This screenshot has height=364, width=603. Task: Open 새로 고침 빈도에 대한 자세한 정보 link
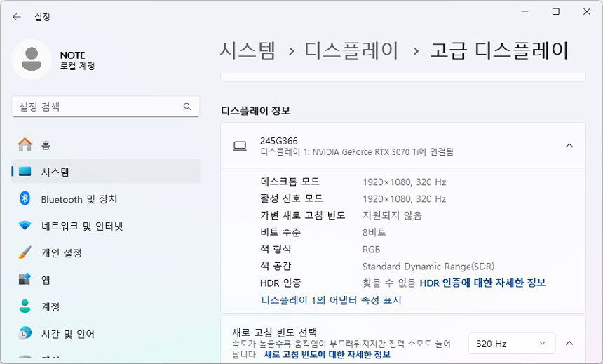pyautogui.click(x=327, y=355)
